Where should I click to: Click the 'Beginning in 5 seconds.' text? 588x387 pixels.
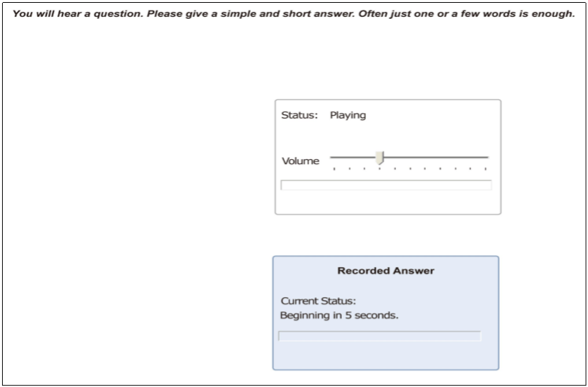click(339, 315)
